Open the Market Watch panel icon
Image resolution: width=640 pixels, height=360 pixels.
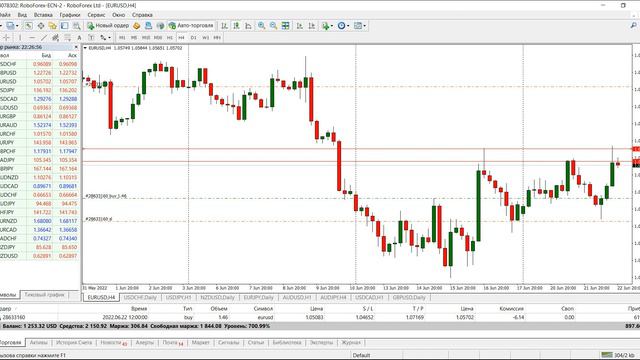point(28,26)
